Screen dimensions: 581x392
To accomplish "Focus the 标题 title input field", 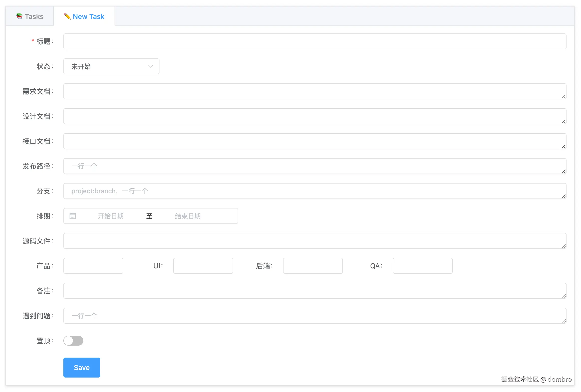I will click(314, 41).
